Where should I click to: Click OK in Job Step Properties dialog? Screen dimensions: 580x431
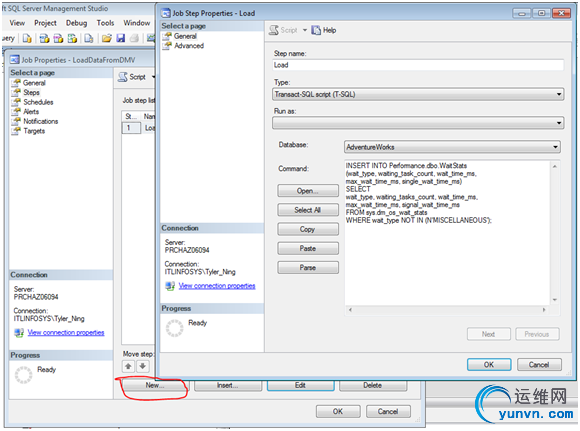point(489,364)
